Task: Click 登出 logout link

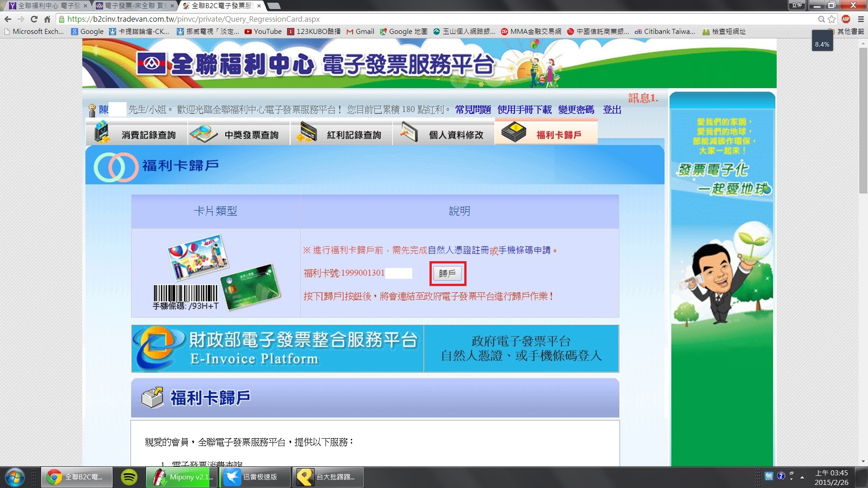Action: [612, 110]
